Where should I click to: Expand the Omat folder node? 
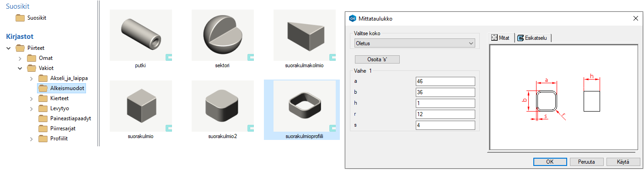pos(20,58)
